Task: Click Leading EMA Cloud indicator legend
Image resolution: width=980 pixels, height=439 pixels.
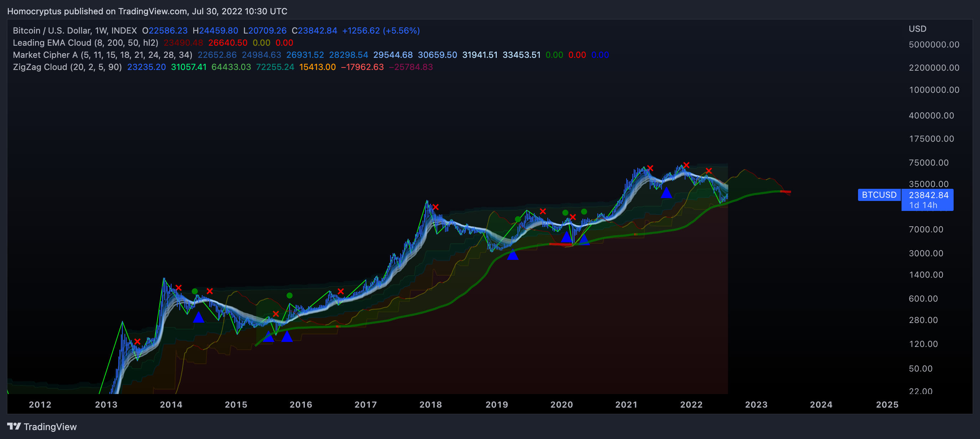Action: (x=86, y=42)
